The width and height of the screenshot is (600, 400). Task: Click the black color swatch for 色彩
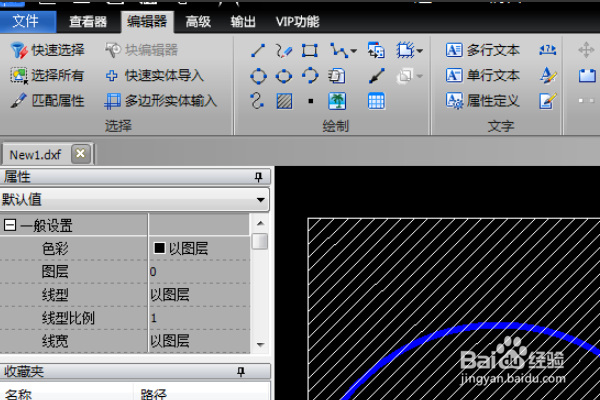click(x=159, y=248)
